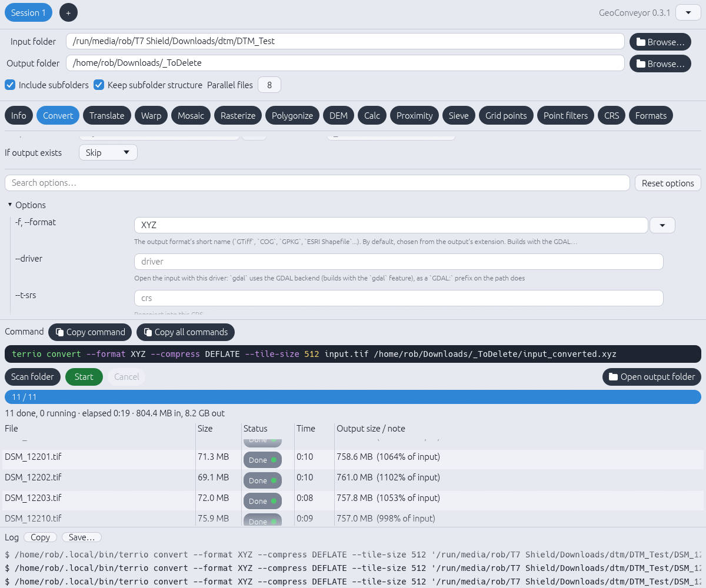The height and width of the screenshot is (588, 706).
Task: Click the Size column header
Action: pos(205,429)
